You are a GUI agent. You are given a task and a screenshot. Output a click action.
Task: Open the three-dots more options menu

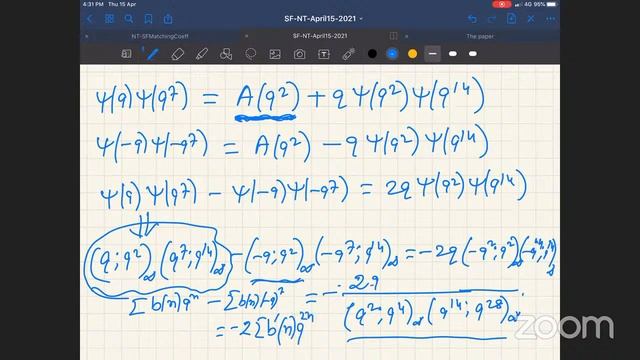pyautogui.click(x=550, y=19)
